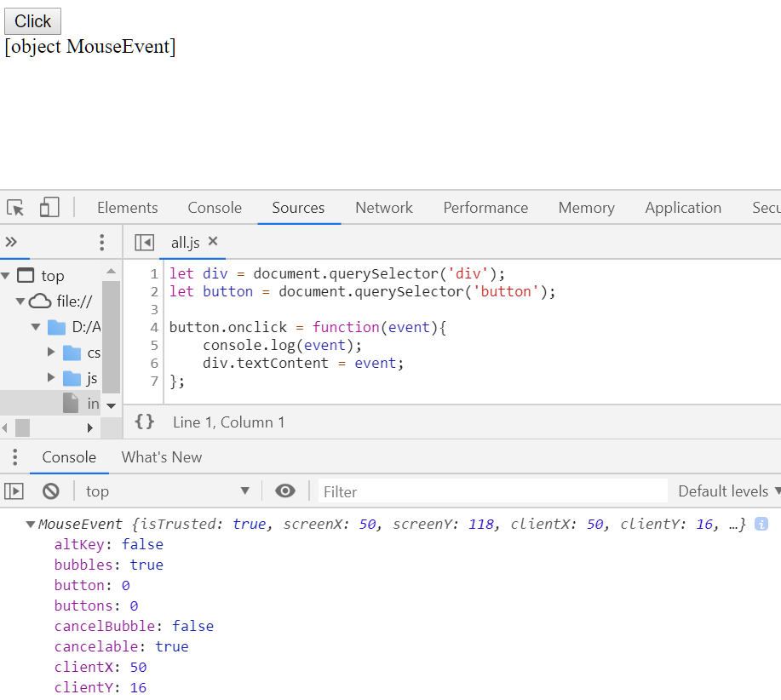Open live expression eye icon

coord(285,491)
